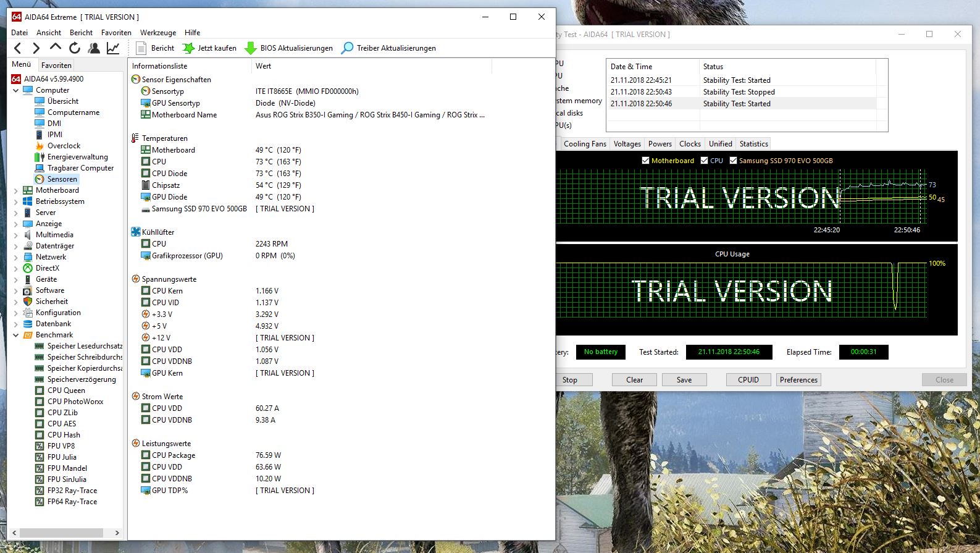Viewport: 980px width, 553px height.
Task: Switch to Statistics tab
Action: [754, 144]
